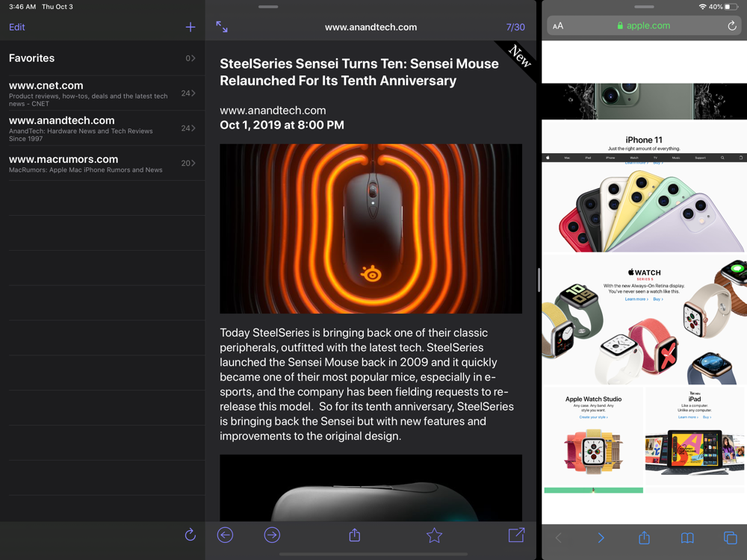Select TV in the Apple nav bar
This screenshot has height=560, width=747.
coord(656,158)
